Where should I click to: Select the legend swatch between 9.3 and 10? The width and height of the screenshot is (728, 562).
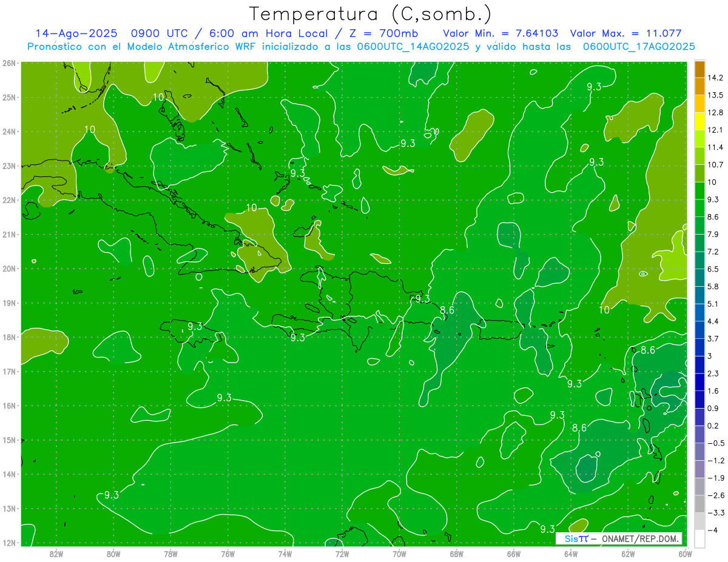[x=699, y=191]
